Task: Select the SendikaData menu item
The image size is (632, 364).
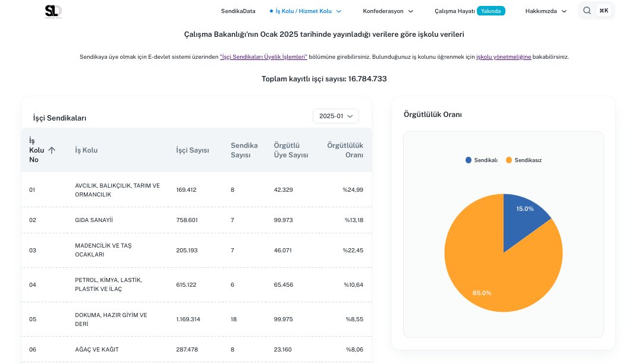Action: [x=238, y=11]
